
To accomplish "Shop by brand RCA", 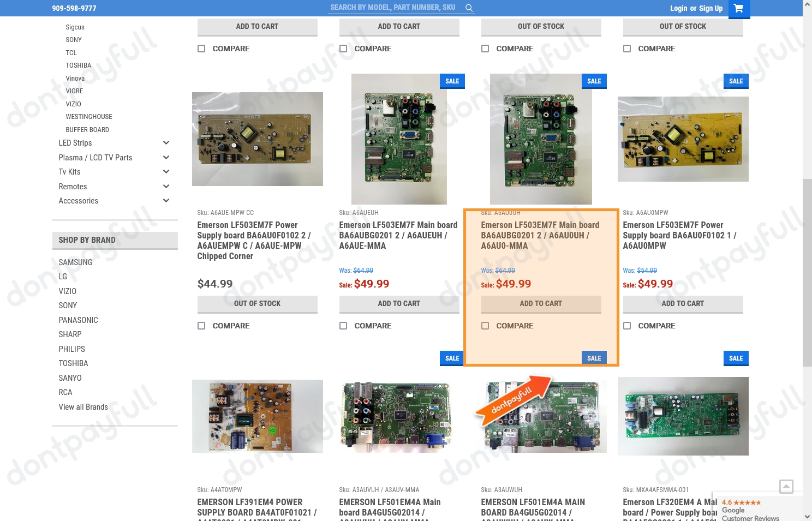I will point(65,392).
